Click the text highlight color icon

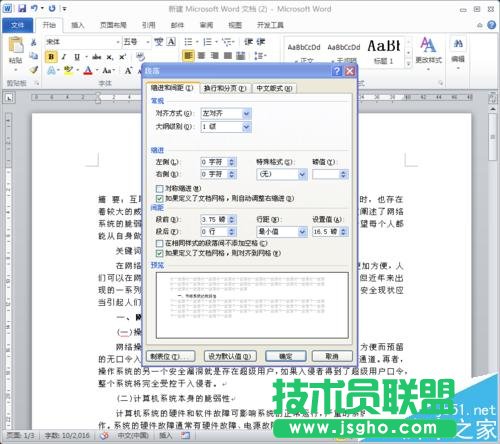coord(68,70)
